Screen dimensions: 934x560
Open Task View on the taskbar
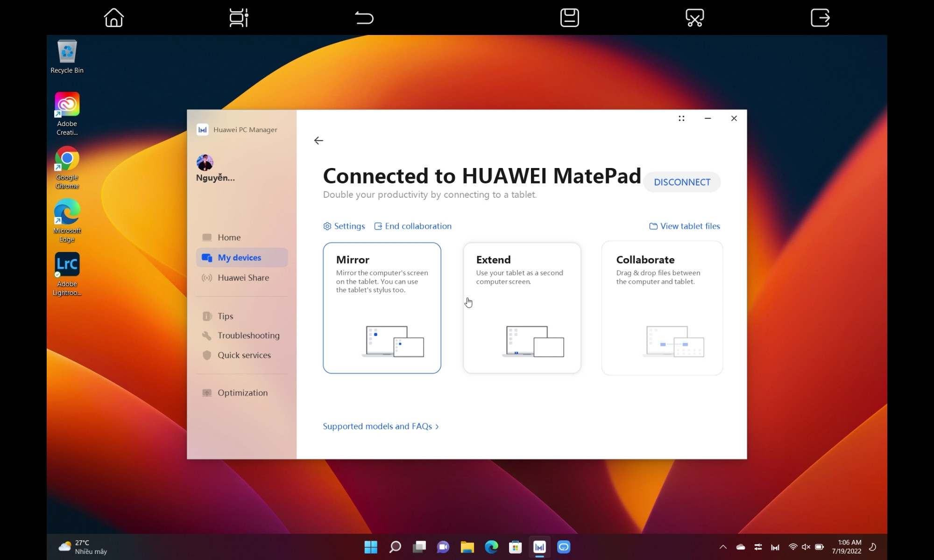click(419, 547)
